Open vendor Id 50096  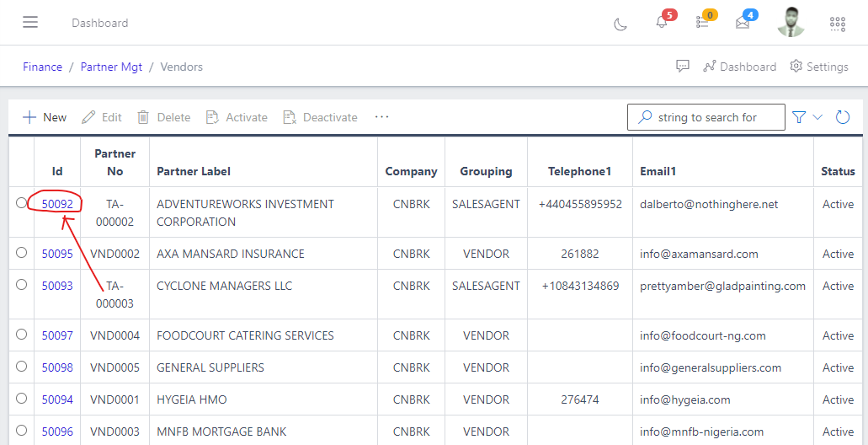click(57, 432)
